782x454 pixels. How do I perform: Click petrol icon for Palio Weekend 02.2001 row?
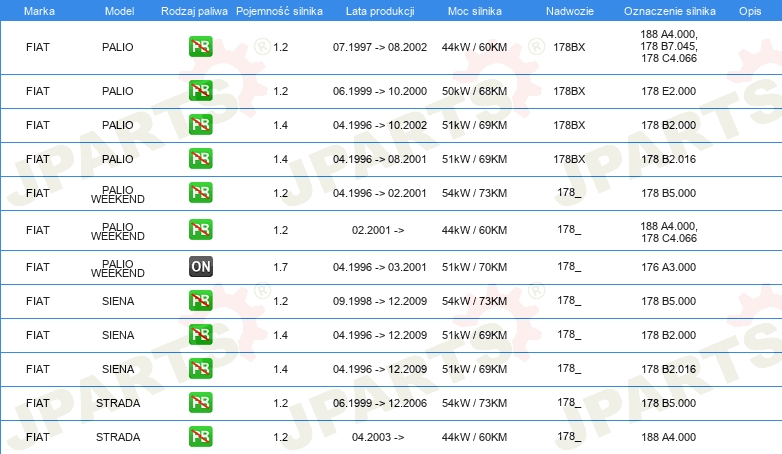tap(200, 229)
